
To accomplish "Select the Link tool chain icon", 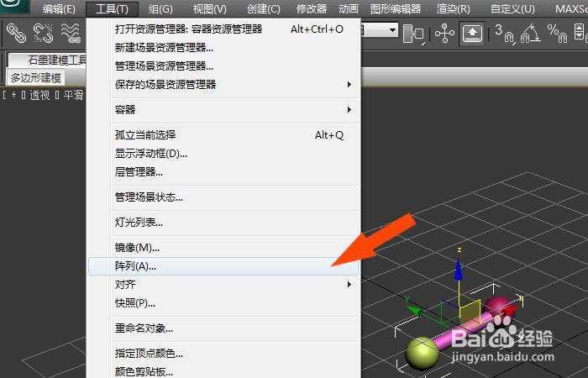I will (16, 33).
